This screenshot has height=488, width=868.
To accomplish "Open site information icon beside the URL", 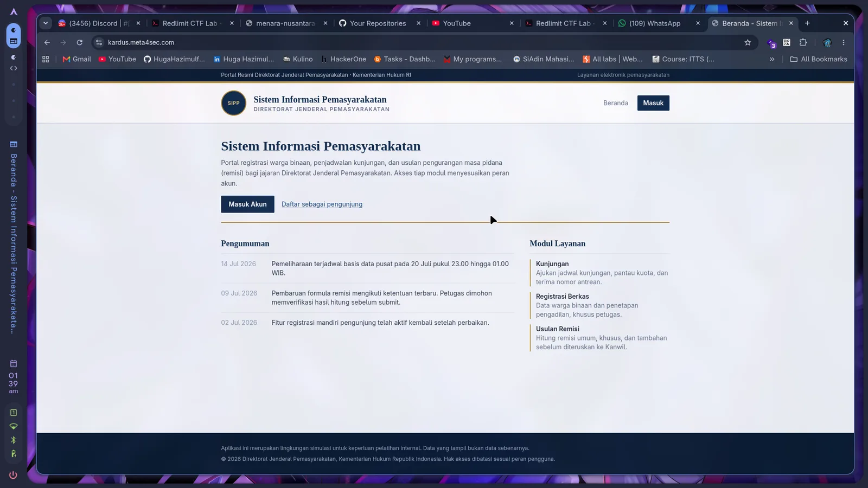I will tap(99, 42).
